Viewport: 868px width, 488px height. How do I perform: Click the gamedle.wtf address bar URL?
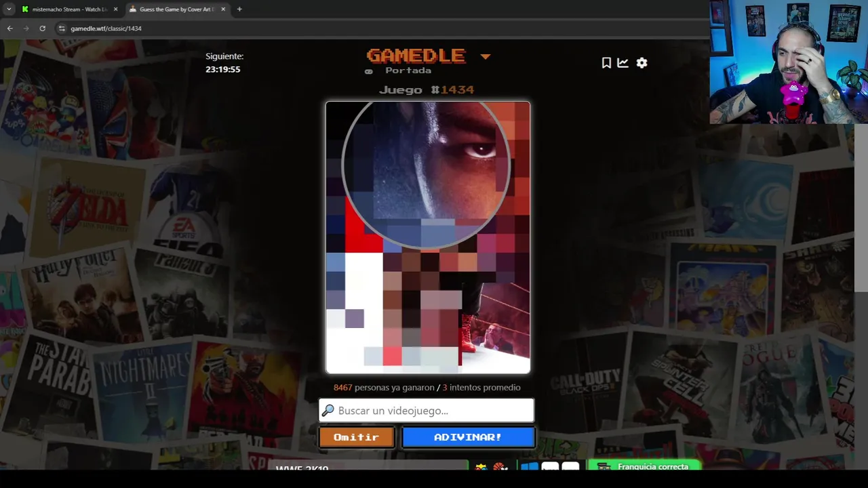(x=106, y=28)
